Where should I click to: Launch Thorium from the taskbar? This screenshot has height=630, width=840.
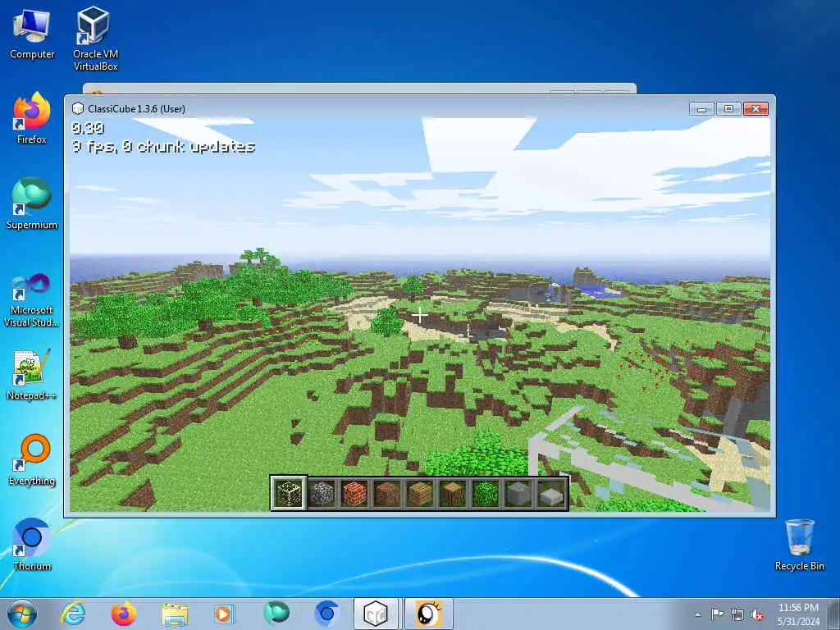click(x=326, y=614)
